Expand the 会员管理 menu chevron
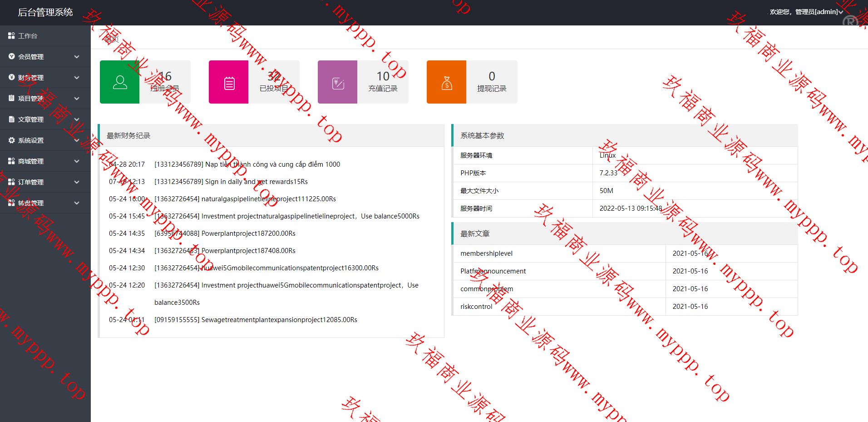The width and height of the screenshot is (868, 422). coord(77,57)
